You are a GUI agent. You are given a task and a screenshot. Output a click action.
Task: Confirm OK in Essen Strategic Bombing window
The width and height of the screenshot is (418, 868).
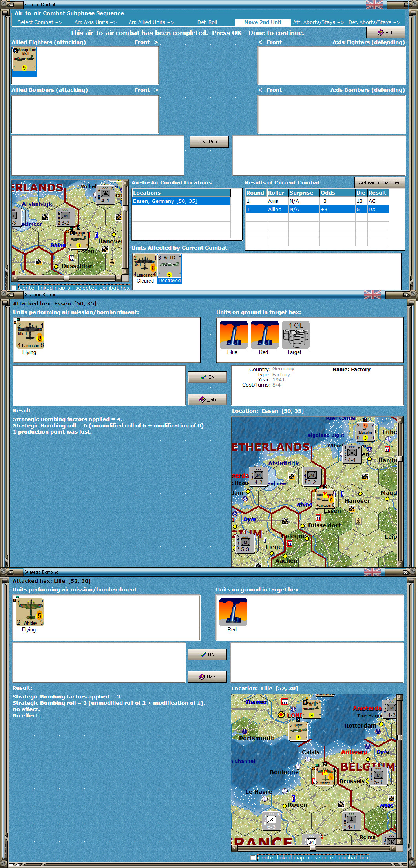pos(208,377)
